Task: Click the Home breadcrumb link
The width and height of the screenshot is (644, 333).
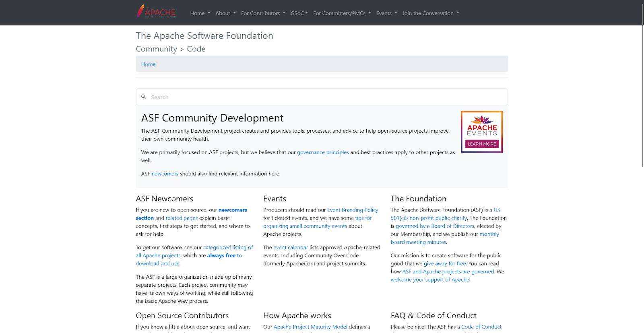Action: point(148,64)
